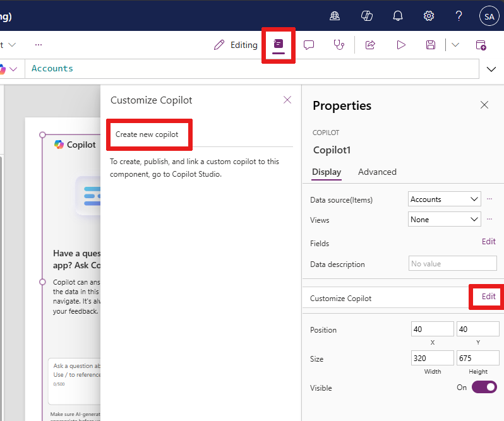This screenshot has width=504, height=421.
Task: Select the Display tab
Action: point(327,172)
